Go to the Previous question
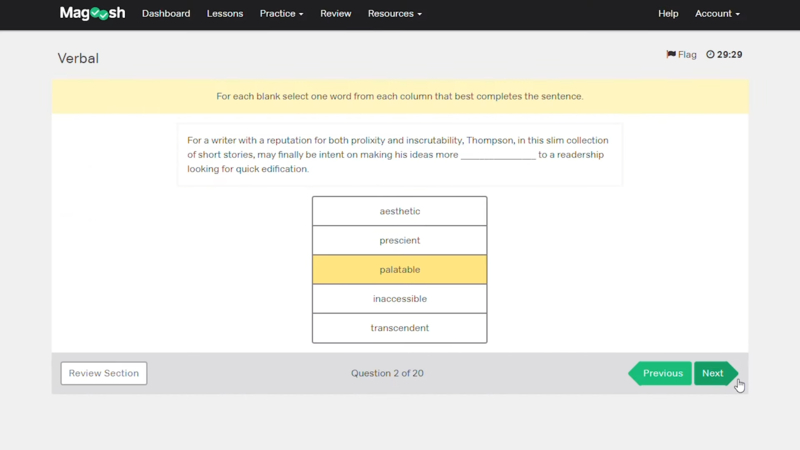The image size is (800, 450). [660, 373]
